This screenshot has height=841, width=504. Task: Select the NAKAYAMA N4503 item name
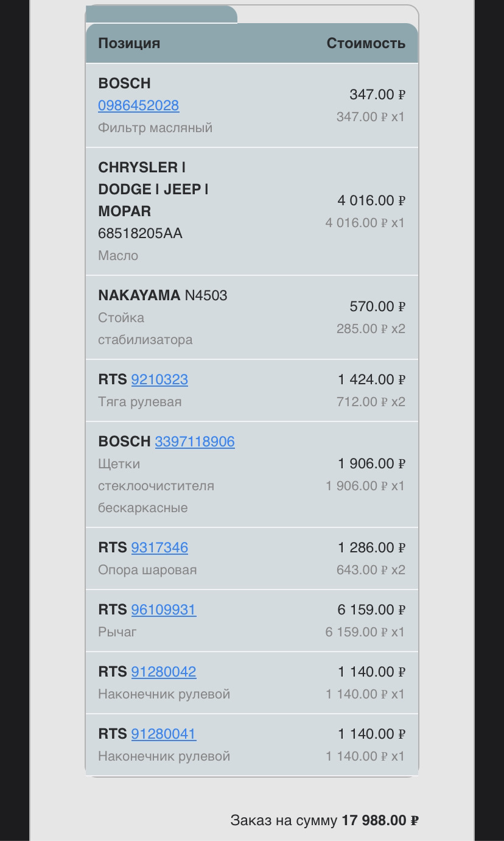coord(163,295)
